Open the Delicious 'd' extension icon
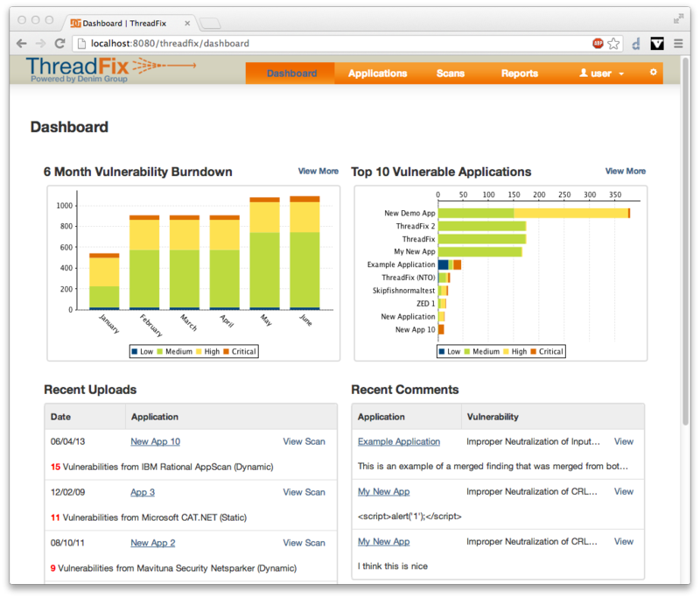This screenshot has height=598, width=700. pyautogui.click(x=635, y=42)
